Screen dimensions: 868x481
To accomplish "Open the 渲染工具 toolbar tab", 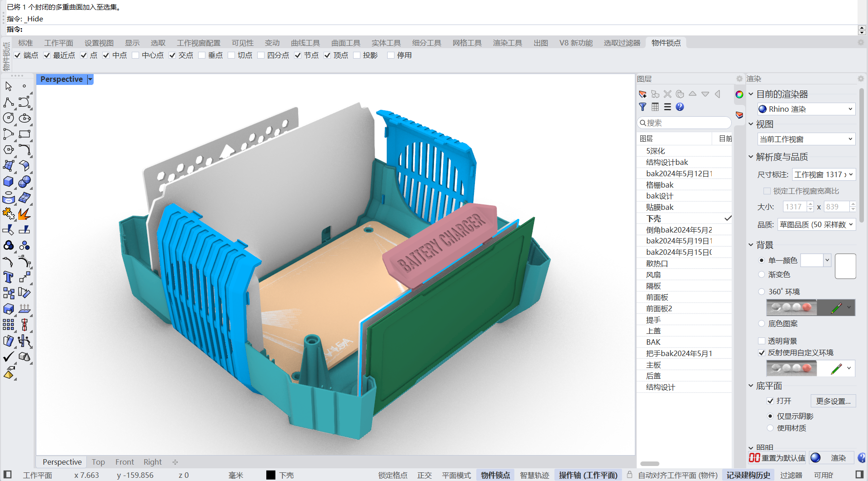I will pyautogui.click(x=508, y=43).
